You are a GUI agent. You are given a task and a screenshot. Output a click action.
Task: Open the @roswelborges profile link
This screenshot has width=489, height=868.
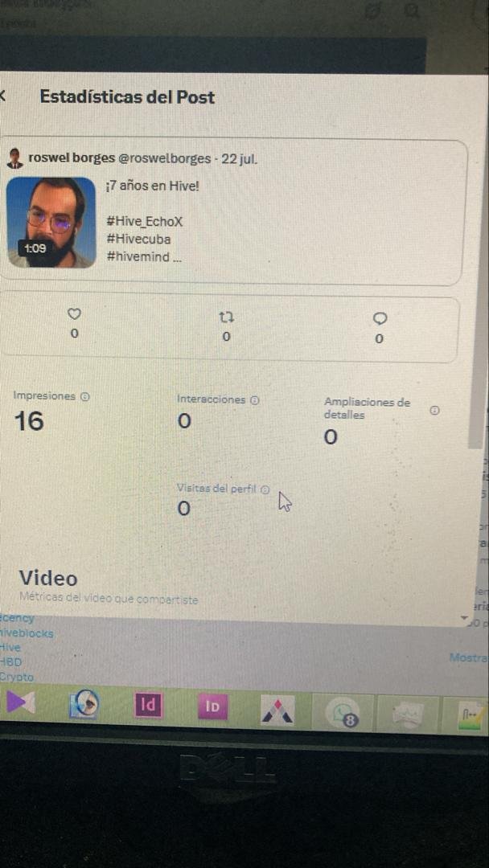point(165,159)
